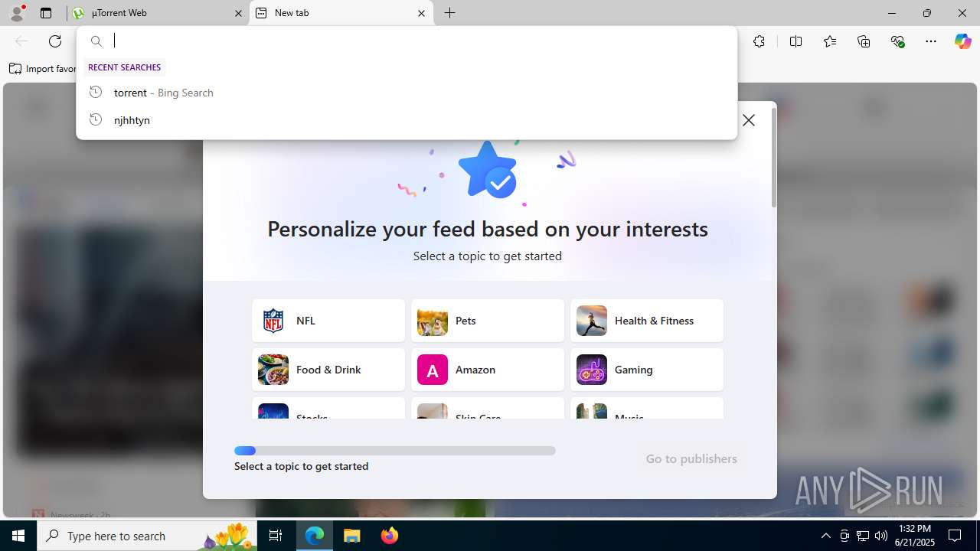Close the New tab tab

[422, 13]
